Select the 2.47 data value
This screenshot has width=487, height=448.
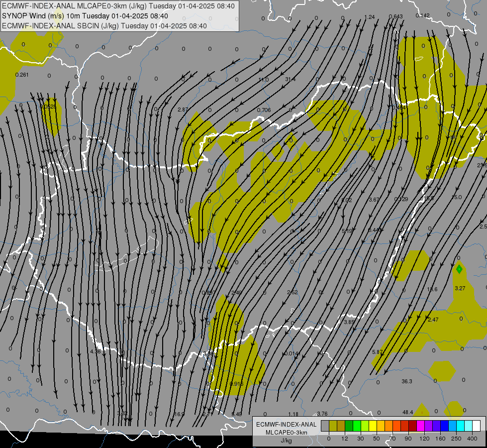[x=433, y=320]
